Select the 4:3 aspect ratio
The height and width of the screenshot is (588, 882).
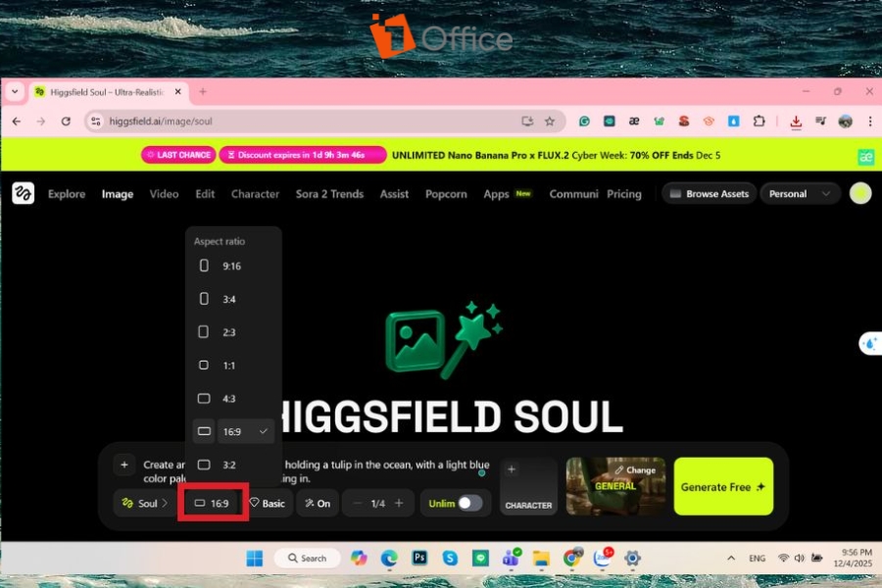[232, 399]
